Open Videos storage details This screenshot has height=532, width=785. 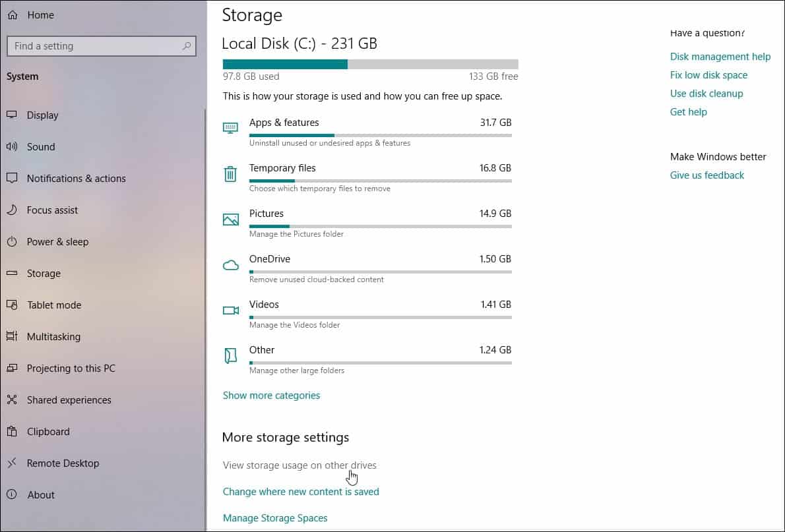pyautogui.click(x=367, y=314)
